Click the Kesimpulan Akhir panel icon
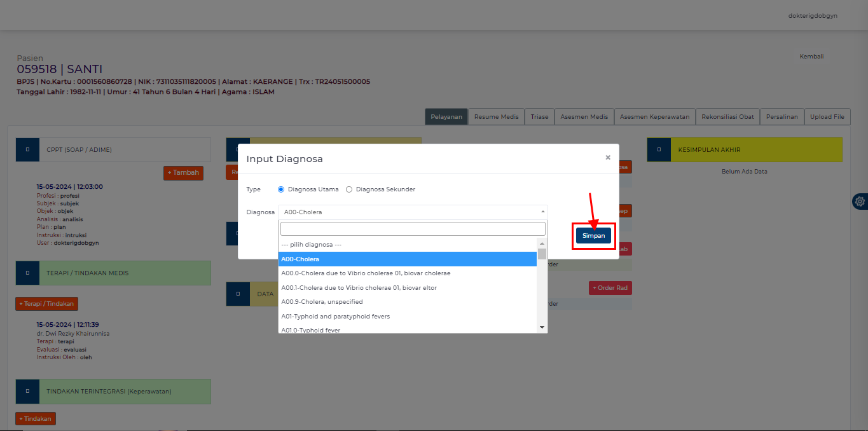This screenshot has width=868, height=431. point(659,150)
